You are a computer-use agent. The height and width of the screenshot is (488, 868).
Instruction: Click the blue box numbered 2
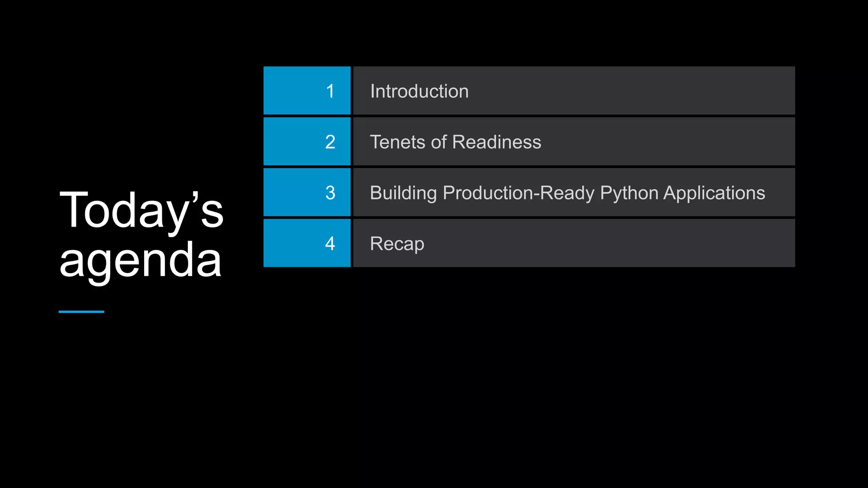307,141
